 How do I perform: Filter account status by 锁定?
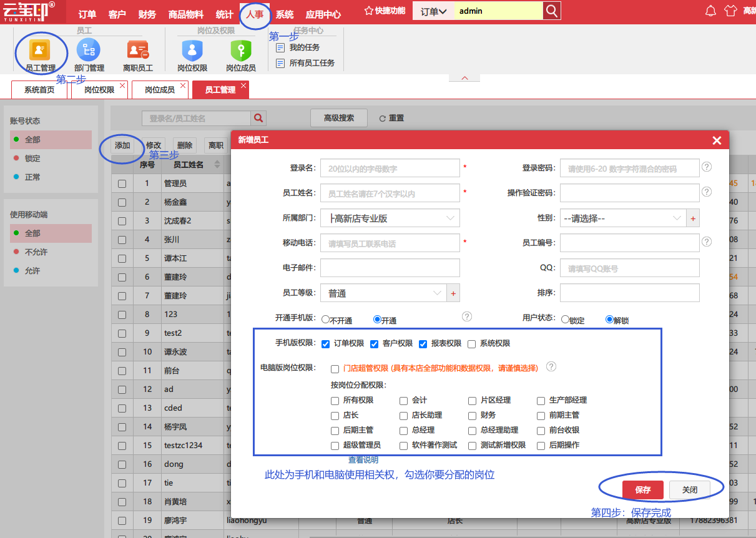[x=51, y=159]
